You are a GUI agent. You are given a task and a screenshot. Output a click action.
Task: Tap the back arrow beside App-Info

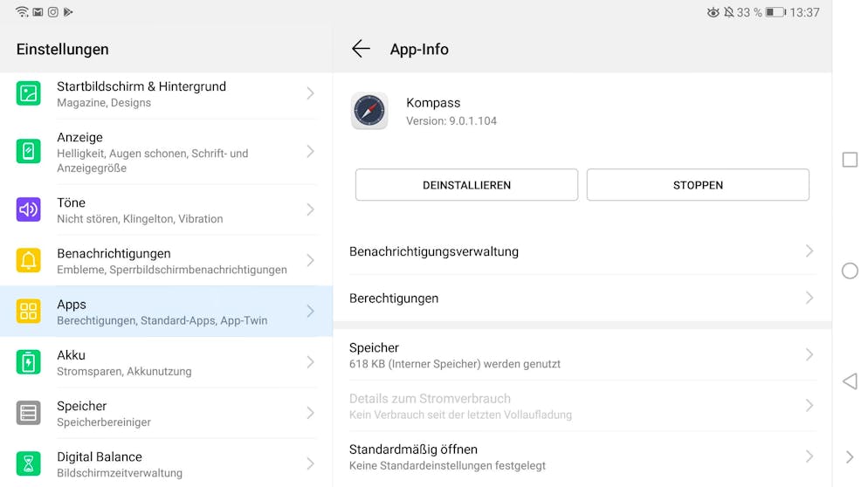(x=361, y=49)
